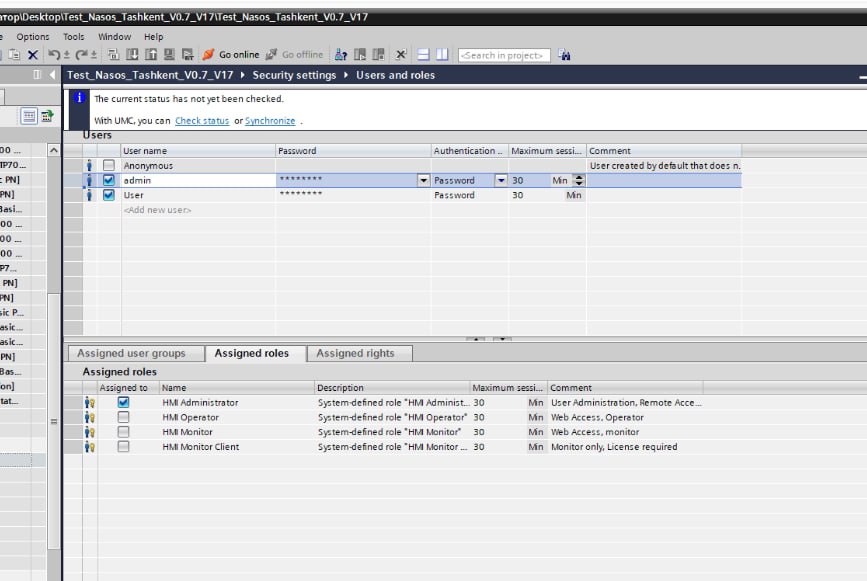The height and width of the screenshot is (581, 867).
Task: Click Security settings in breadcrumb
Action: (294, 75)
